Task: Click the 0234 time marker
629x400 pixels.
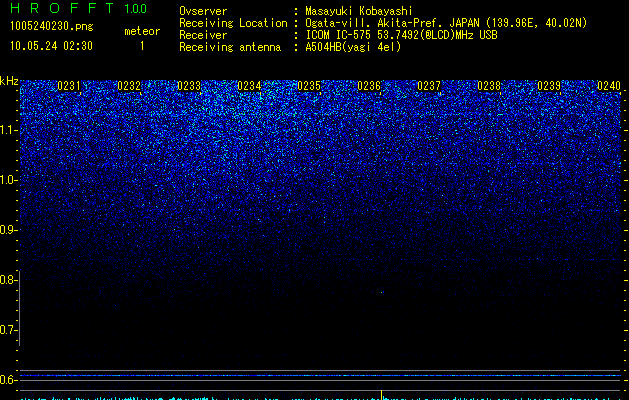Action: click(x=249, y=86)
